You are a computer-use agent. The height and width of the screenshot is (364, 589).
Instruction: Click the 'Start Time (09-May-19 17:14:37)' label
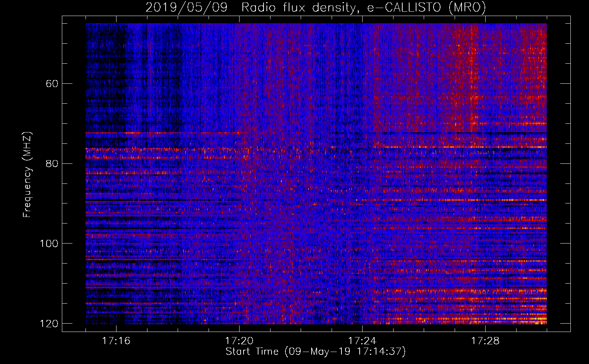pos(316,352)
